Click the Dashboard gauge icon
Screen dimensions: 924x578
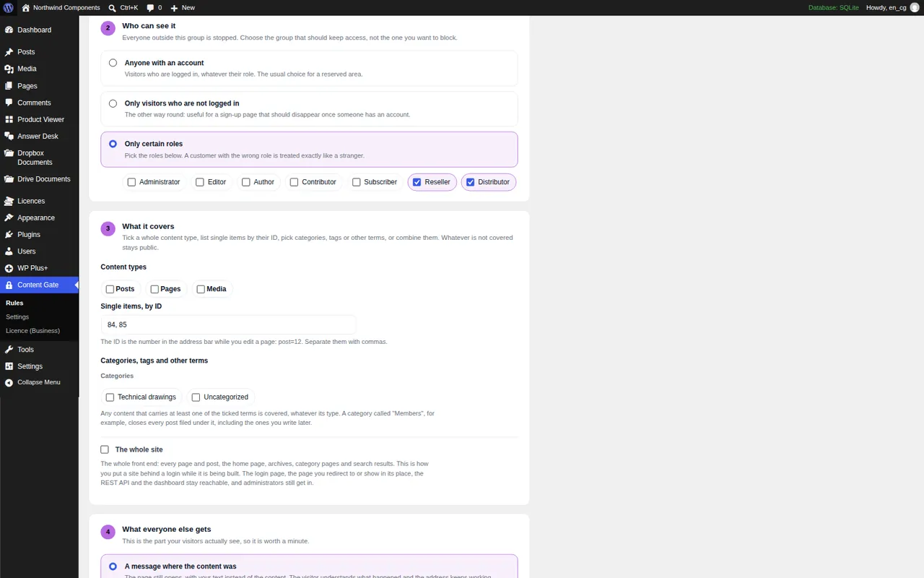(x=9, y=30)
